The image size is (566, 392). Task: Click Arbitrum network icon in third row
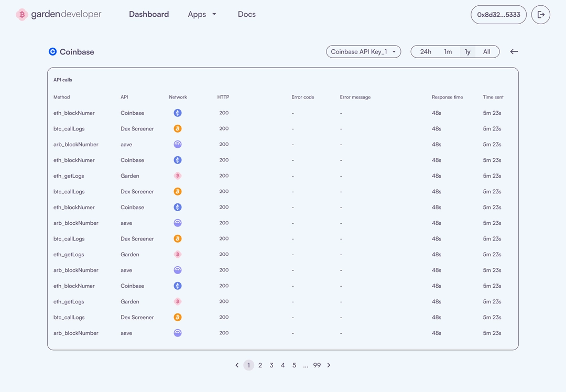(178, 145)
